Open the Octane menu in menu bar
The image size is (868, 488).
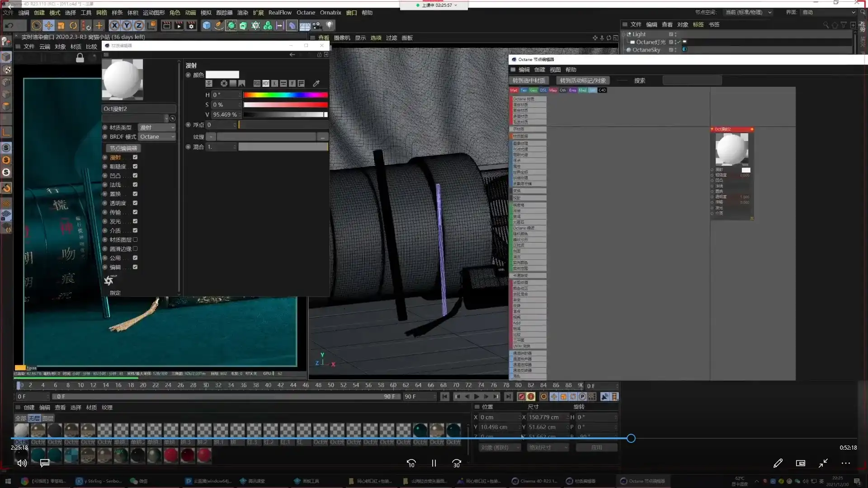point(306,13)
